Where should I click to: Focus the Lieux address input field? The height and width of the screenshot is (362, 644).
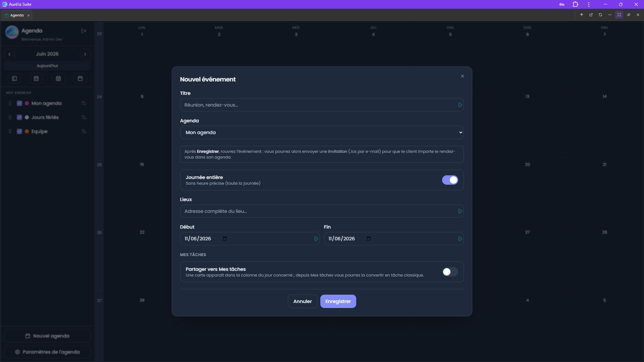(322, 211)
